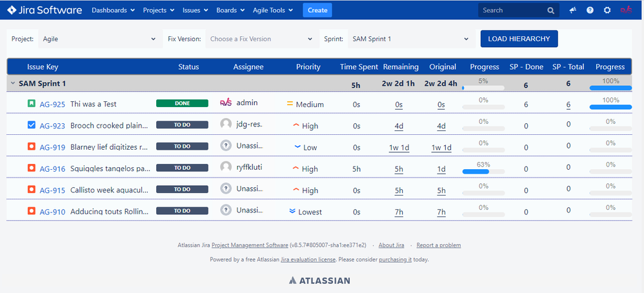This screenshot has width=644, height=293.
Task: Click the ryffkluti assignee avatar
Action: click(226, 167)
